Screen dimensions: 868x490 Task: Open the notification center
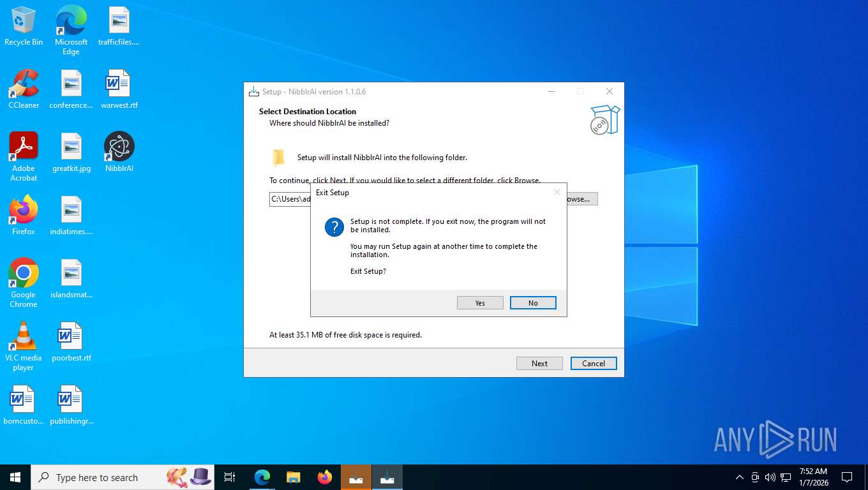pos(847,477)
